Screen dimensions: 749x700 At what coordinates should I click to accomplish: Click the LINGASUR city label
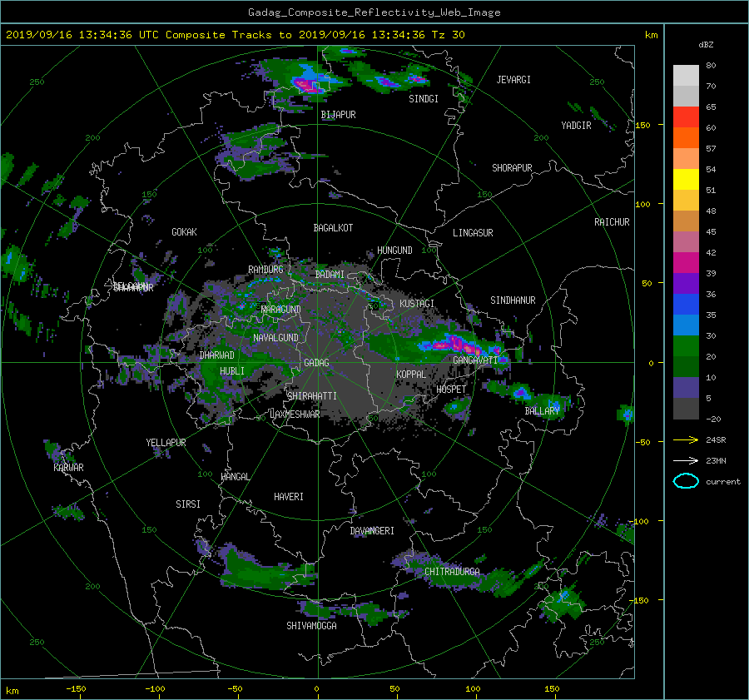473,233
